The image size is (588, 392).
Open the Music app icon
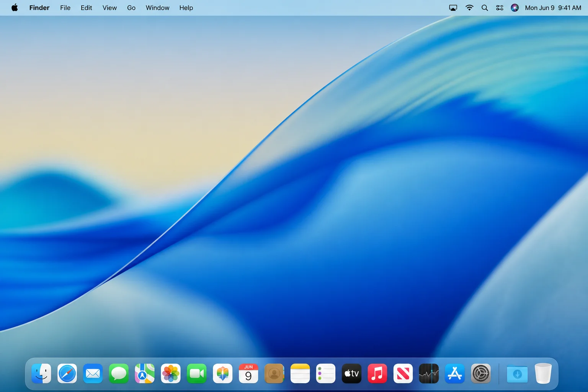(377, 373)
